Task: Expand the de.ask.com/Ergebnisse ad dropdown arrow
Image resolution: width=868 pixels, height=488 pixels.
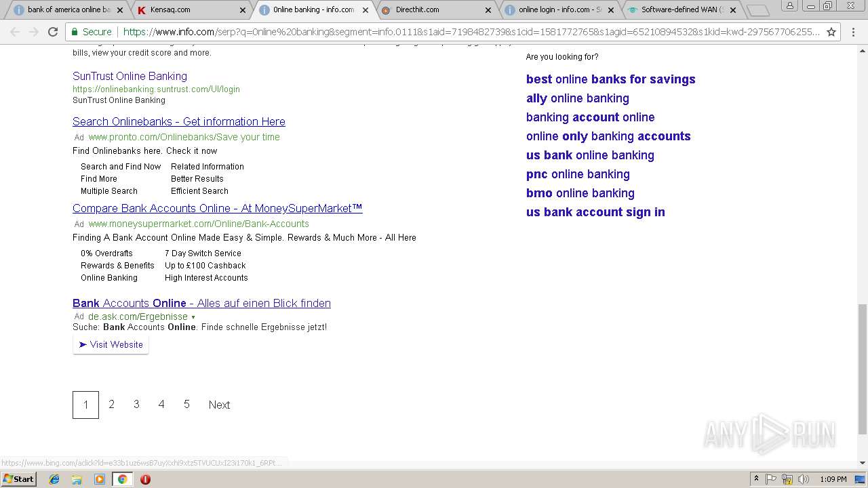Action: 193,317
